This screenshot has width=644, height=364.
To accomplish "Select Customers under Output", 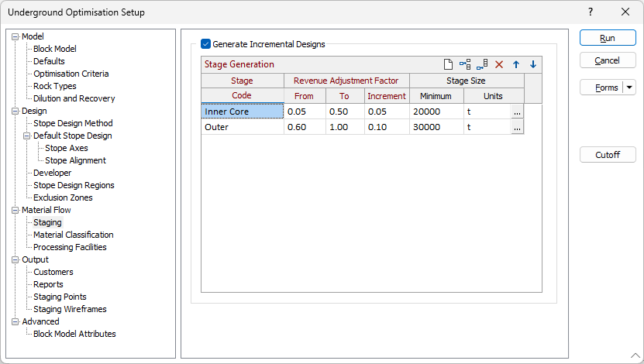I will tap(53, 272).
